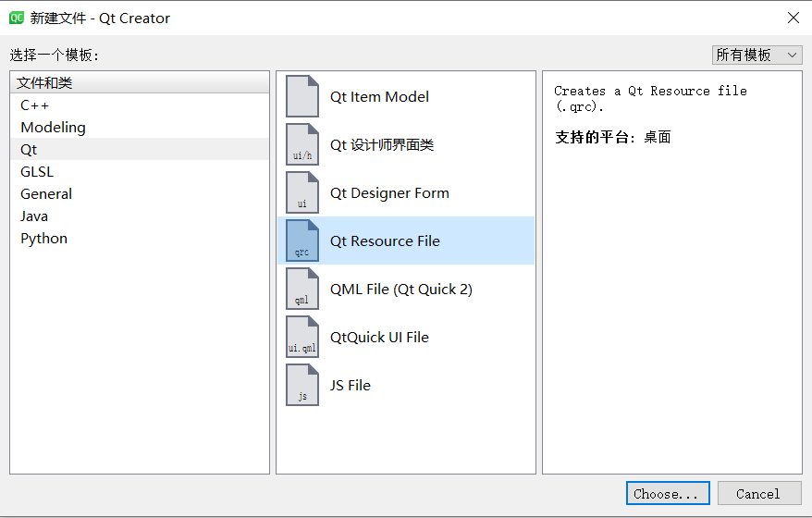Click the Qt Item Model file icon
Viewport: 812px width, 518px height.
302,96
